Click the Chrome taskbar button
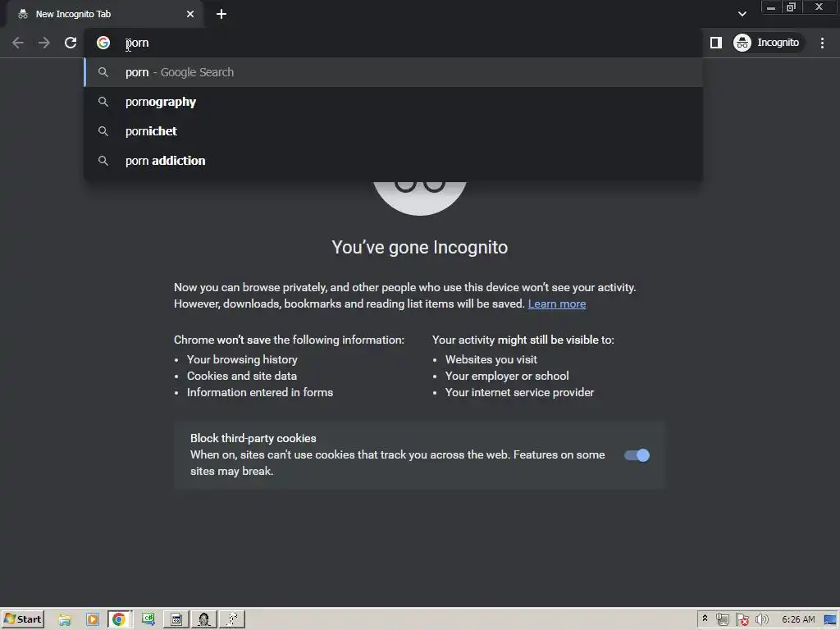The height and width of the screenshot is (630, 840). pos(120,620)
